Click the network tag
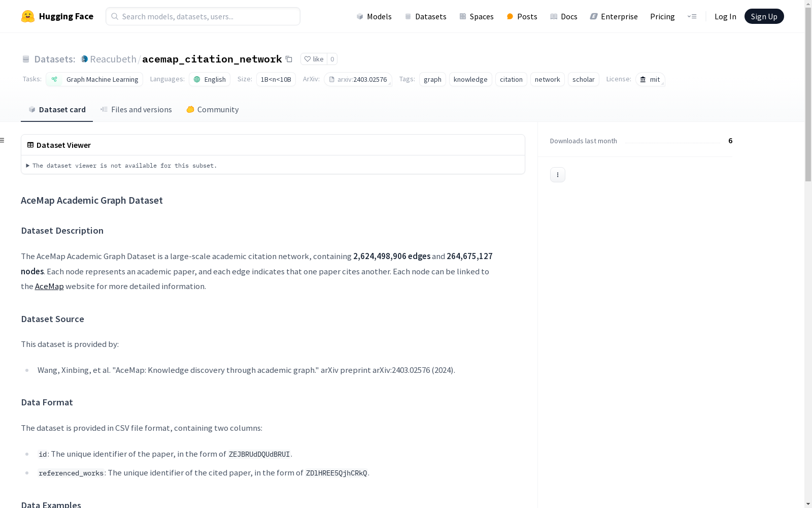This screenshot has height=508, width=812. (x=548, y=79)
